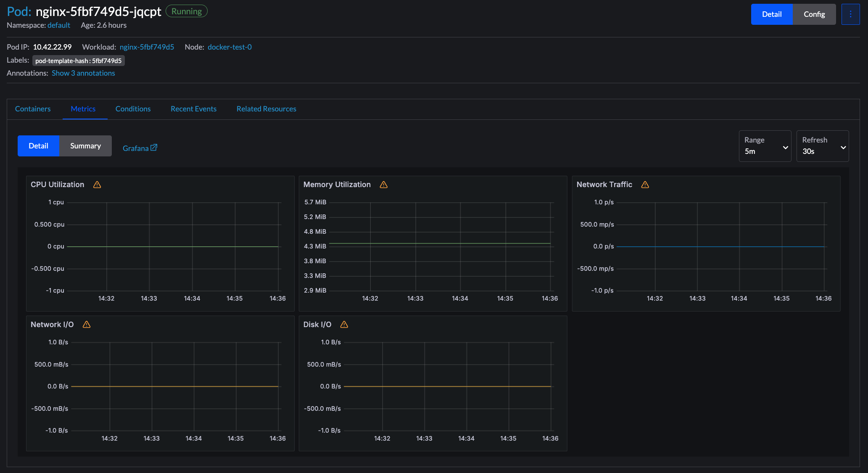
Task: Switch pod view to Config
Action: click(814, 14)
